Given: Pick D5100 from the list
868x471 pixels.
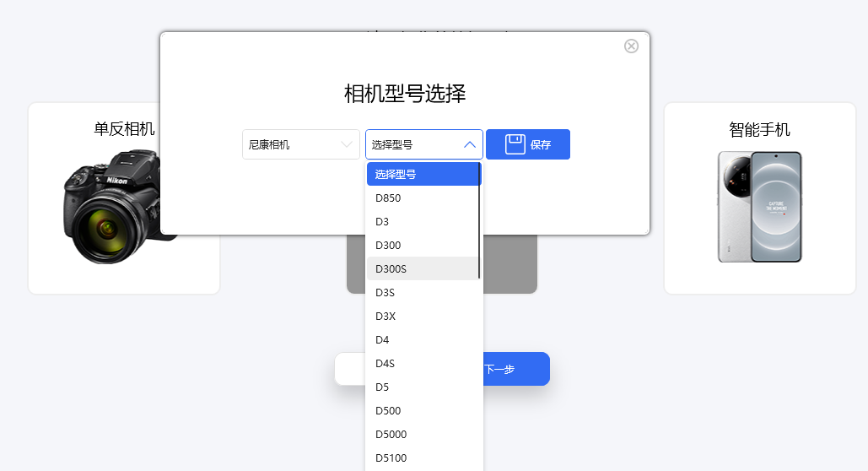Looking at the screenshot, I should (x=424, y=457).
